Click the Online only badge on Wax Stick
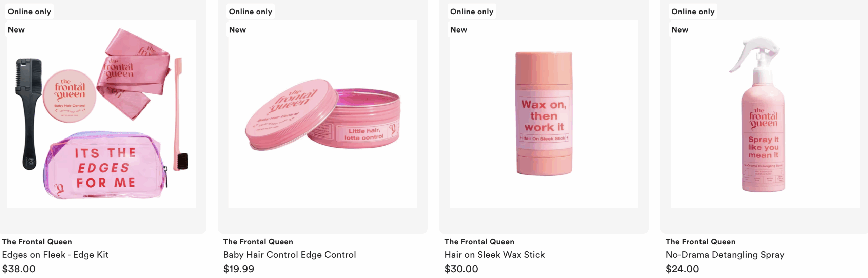This screenshot has width=868, height=278. tap(472, 12)
